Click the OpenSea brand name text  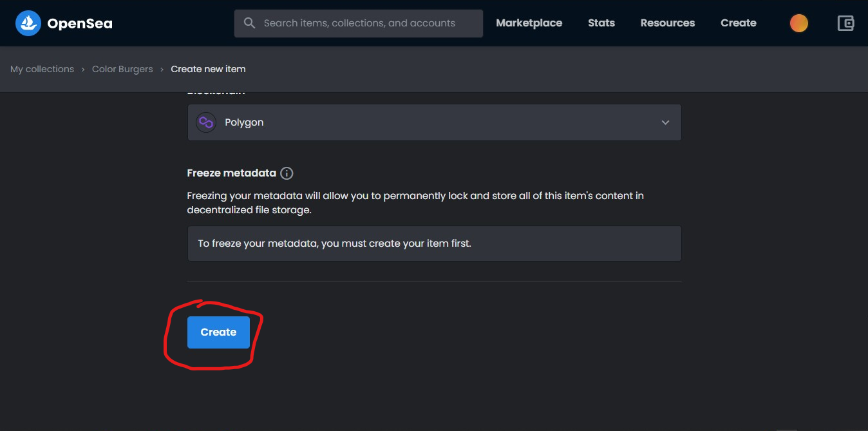pyautogui.click(x=80, y=24)
